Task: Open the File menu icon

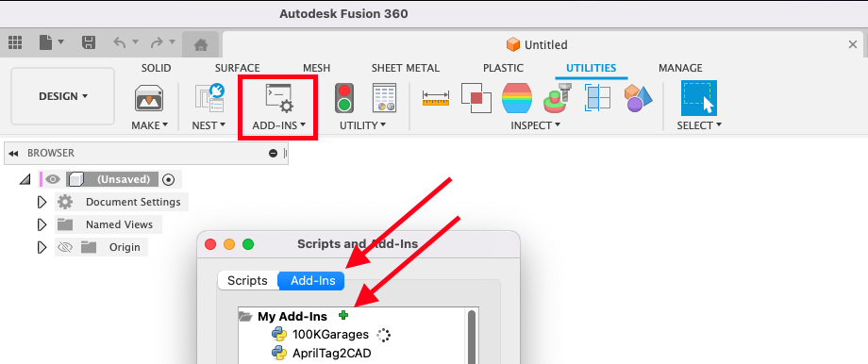Action: (46, 42)
